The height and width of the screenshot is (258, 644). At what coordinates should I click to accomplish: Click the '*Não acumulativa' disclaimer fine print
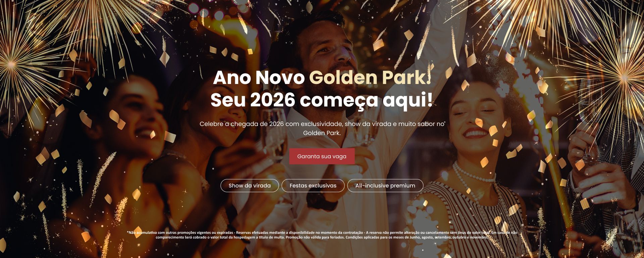point(322,234)
